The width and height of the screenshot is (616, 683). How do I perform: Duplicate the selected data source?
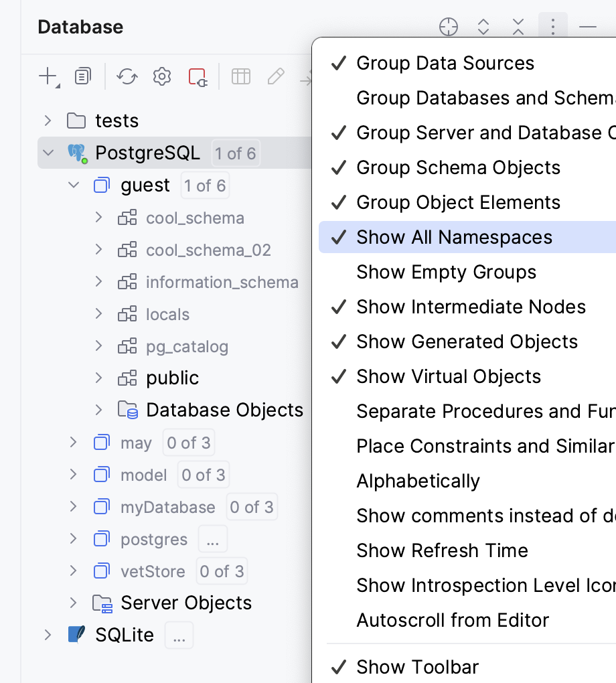pos(82,76)
